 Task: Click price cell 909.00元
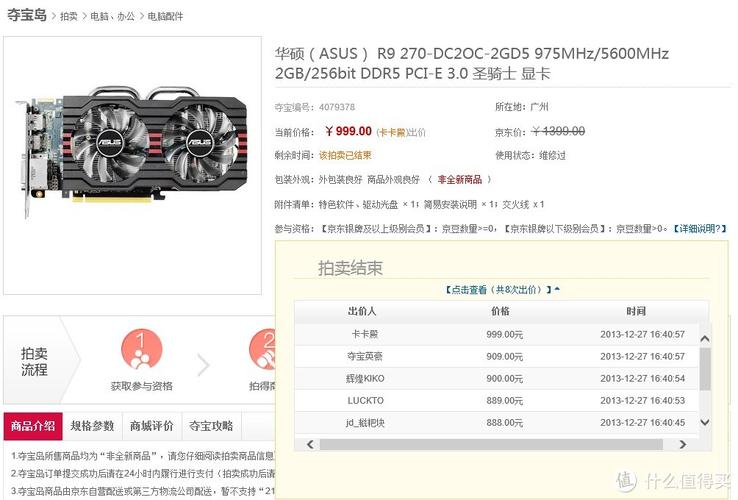coord(505,357)
